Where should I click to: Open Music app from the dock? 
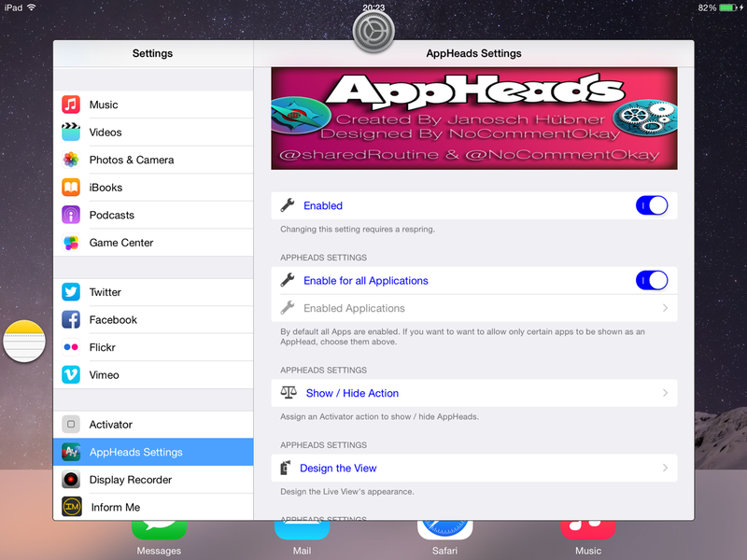(588, 539)
